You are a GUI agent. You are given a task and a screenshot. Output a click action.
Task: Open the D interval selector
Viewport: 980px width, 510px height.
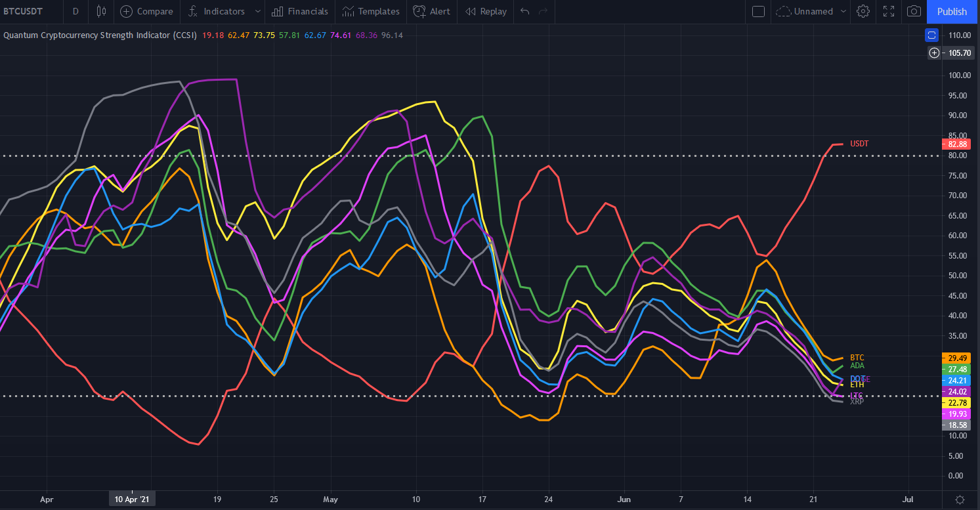click(x=75, y=11)
